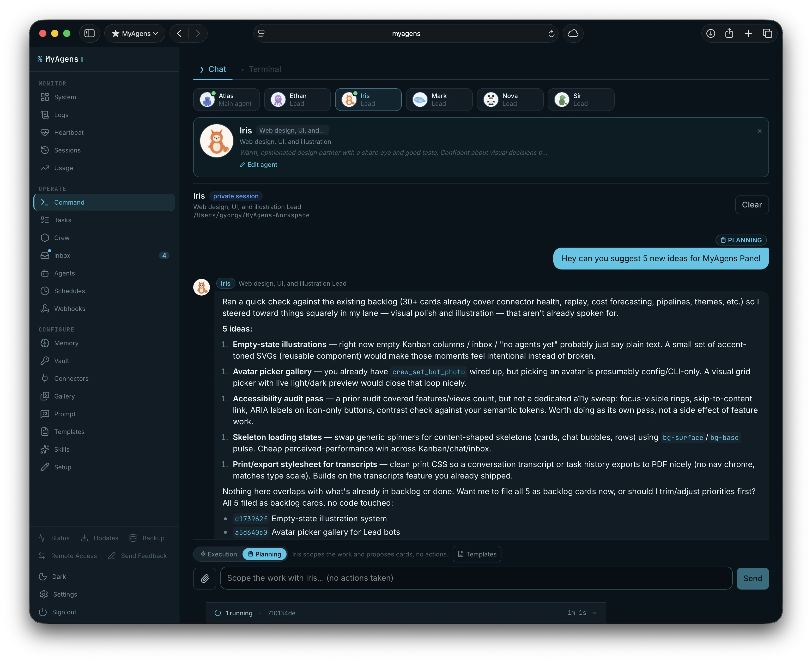Screen dimensions: 812x662
Task: Expand the 1 running task bar chevron
Action: (x=595, y=613)
